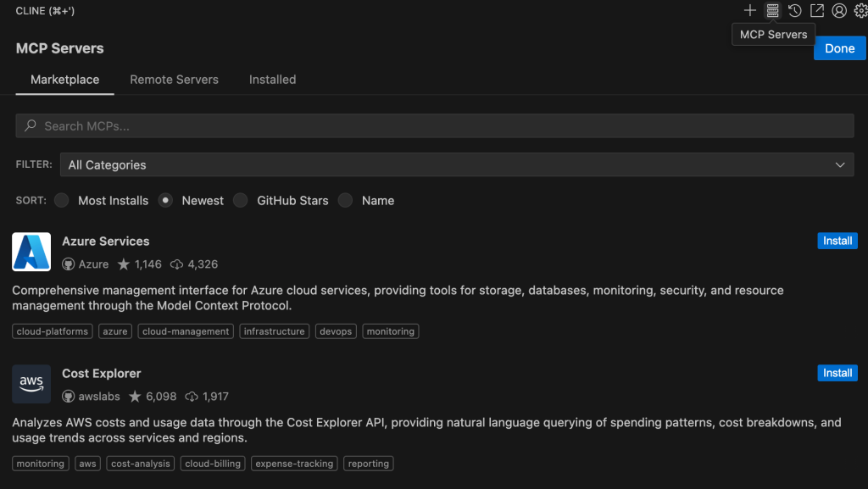The width and height of the screenshot is (868, 489).
Task: Click the plus icon for new task
Action: (750, 11)
